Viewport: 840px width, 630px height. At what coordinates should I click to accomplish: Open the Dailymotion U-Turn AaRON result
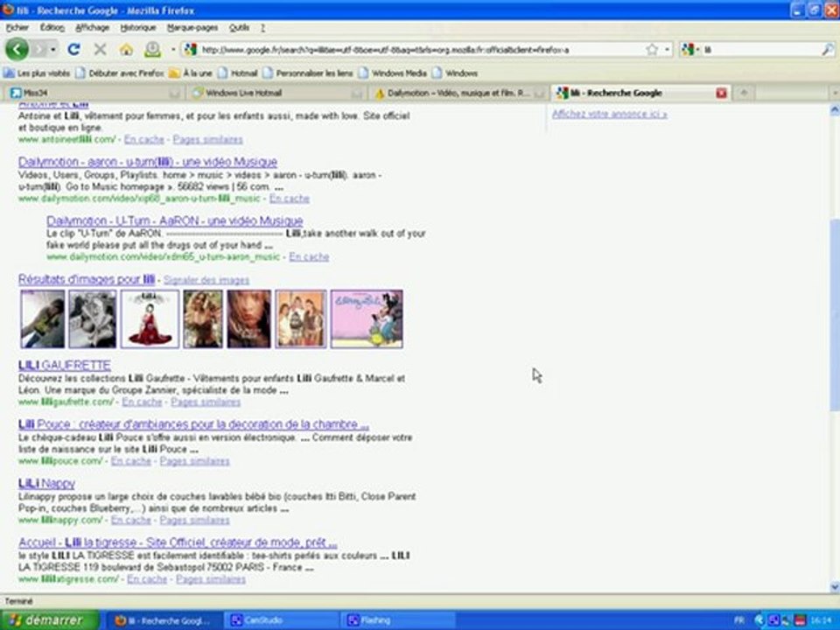pyautogui.click(x=175, y=220)
